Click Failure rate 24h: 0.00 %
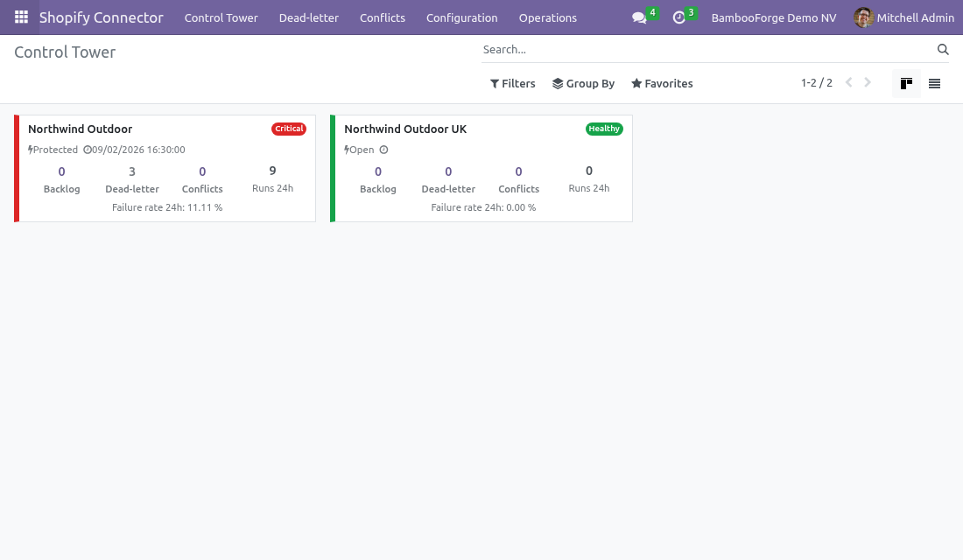Screen dimensions: 963x560 pos(483,207)
